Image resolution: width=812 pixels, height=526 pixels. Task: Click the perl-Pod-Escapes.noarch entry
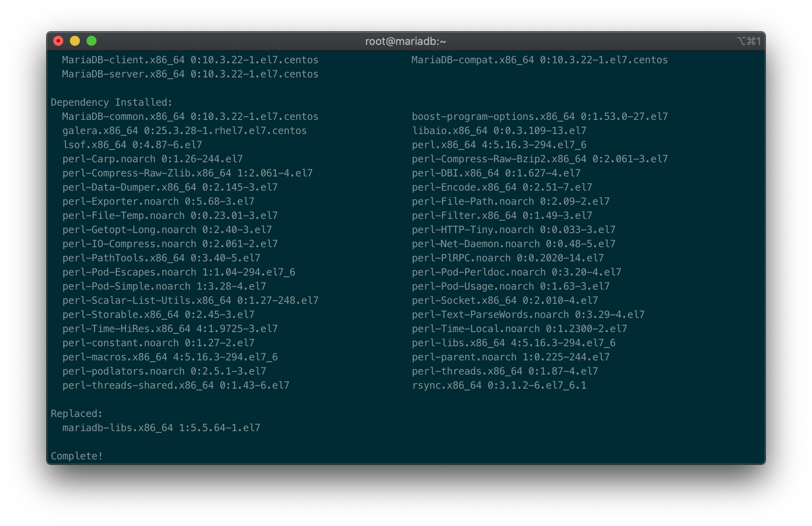pos(178,272)
